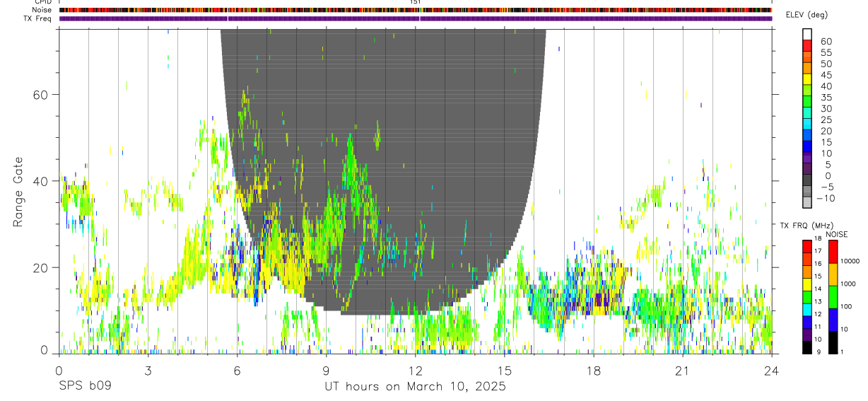This screenshot has height=401, width=868.
Task: Click the 'Range Gate' y-axis label
Action: pos(18,192)
